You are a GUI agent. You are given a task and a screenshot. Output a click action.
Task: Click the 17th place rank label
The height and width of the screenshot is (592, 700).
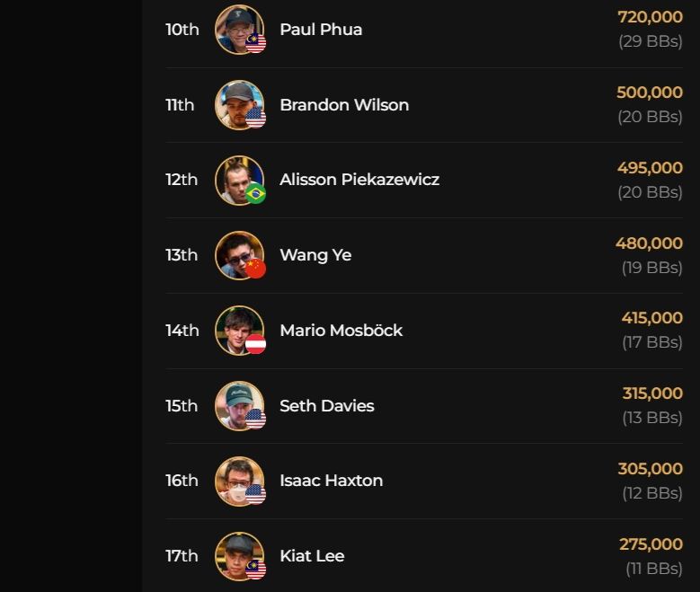(x=182, y=556)
